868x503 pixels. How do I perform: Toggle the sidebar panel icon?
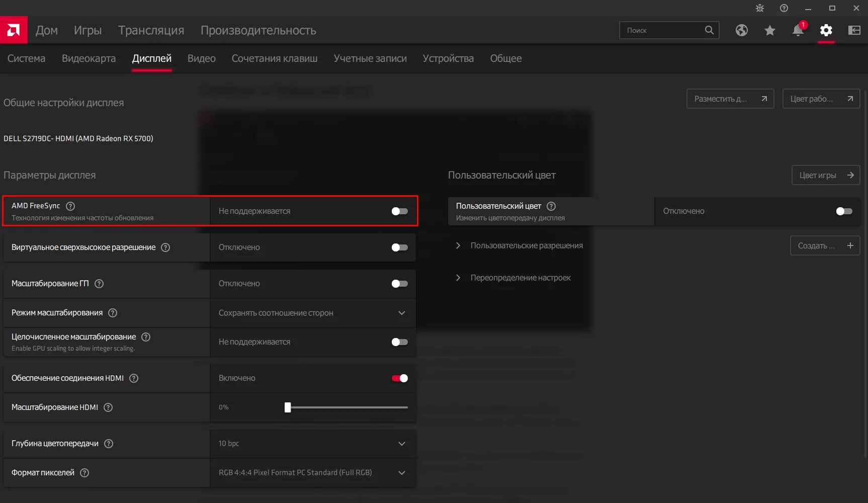(854, 30)
